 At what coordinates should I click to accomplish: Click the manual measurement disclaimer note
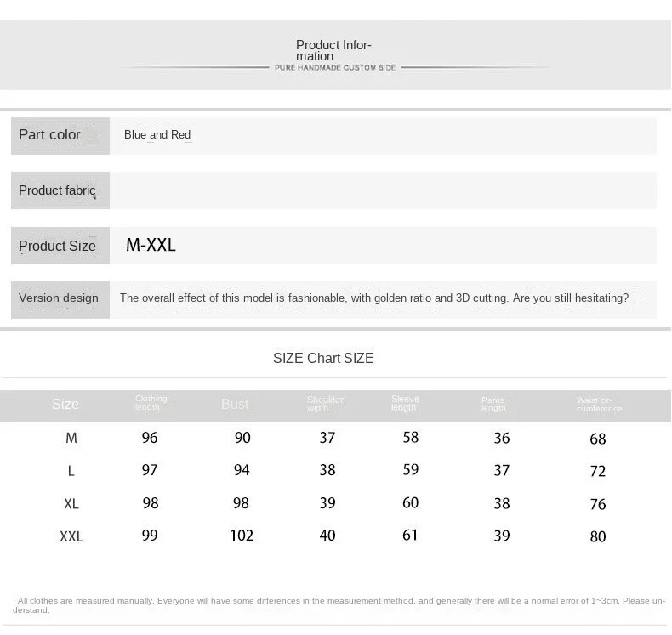[x=339, y=605]
